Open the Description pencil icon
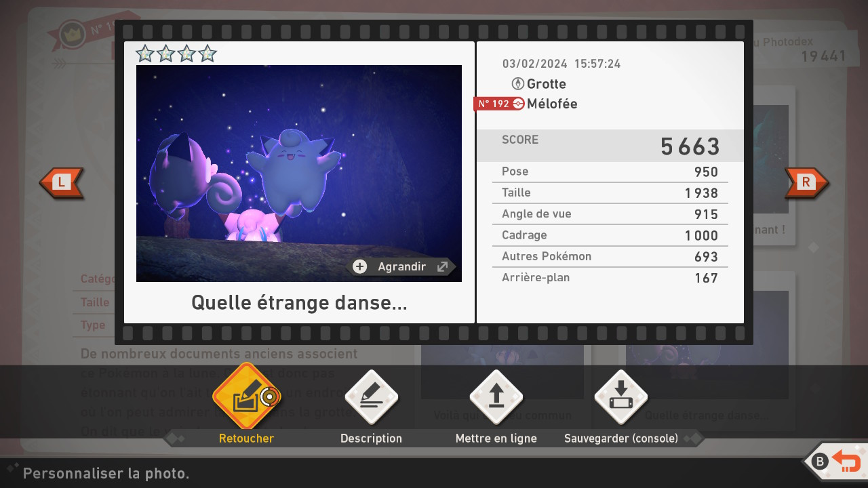868x488 pixels. 371,397
